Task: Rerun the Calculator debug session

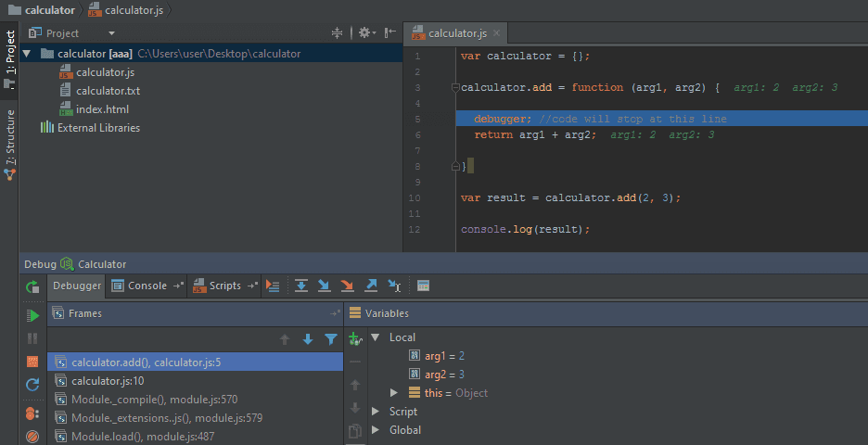Action: (32, 286)
